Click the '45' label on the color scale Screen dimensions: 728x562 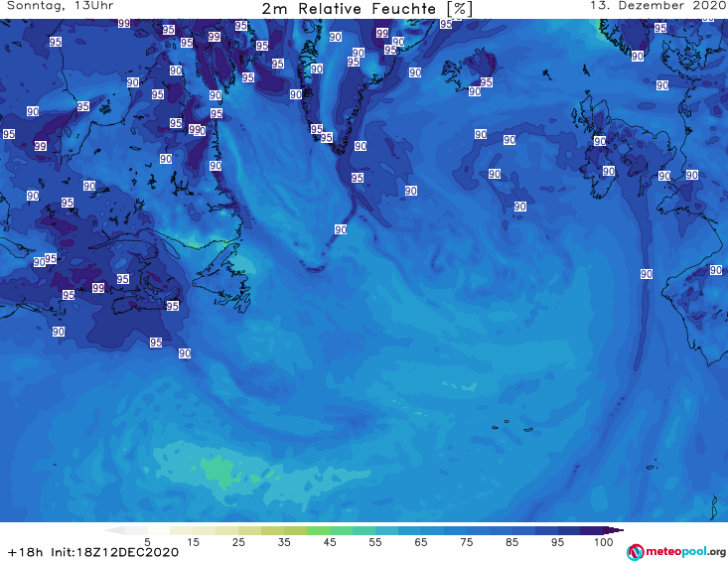click(x=330, y=542)
